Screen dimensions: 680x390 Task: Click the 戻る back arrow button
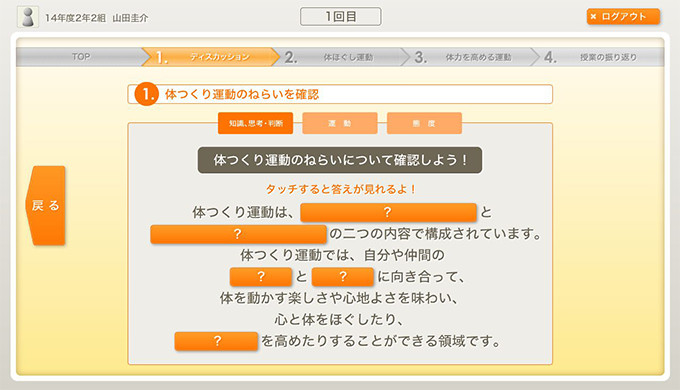(46, 206)
